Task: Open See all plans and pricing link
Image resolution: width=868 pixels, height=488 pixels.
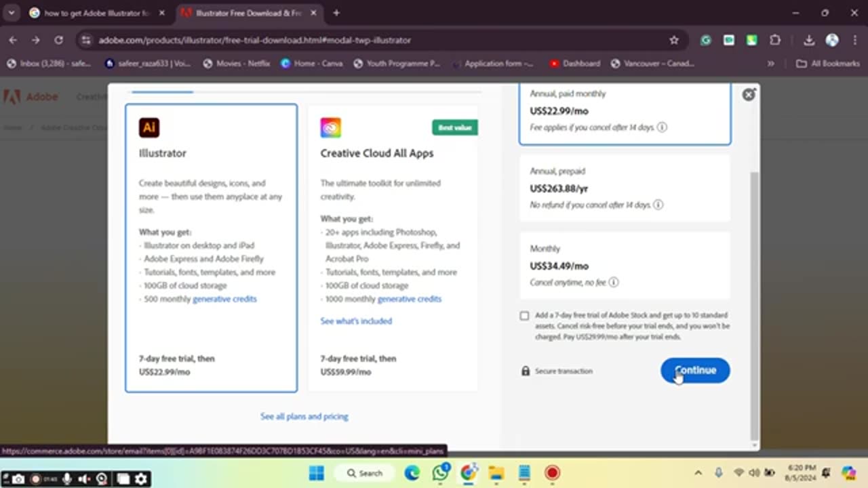Action: (304, 416)
